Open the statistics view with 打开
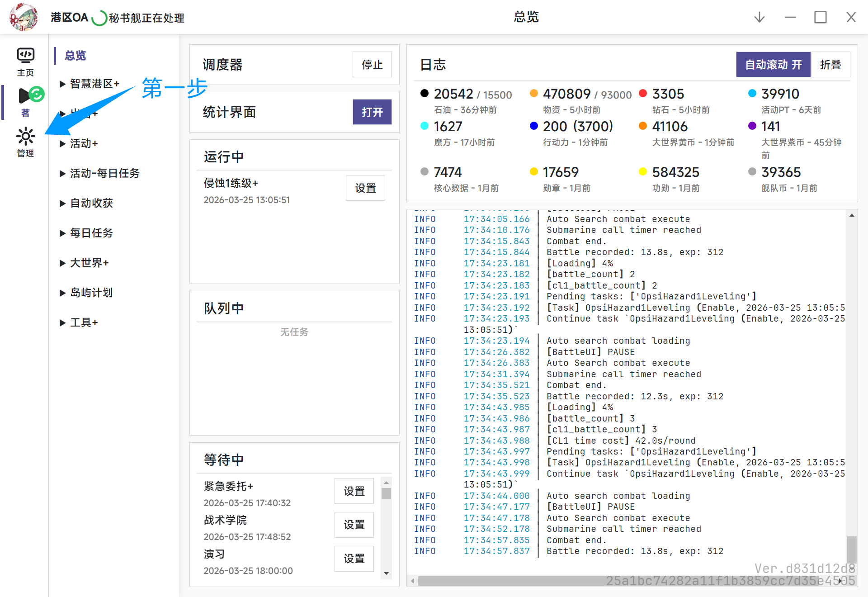Image resolution: width=868 pixels, height=597 pixels. point(372,112)
